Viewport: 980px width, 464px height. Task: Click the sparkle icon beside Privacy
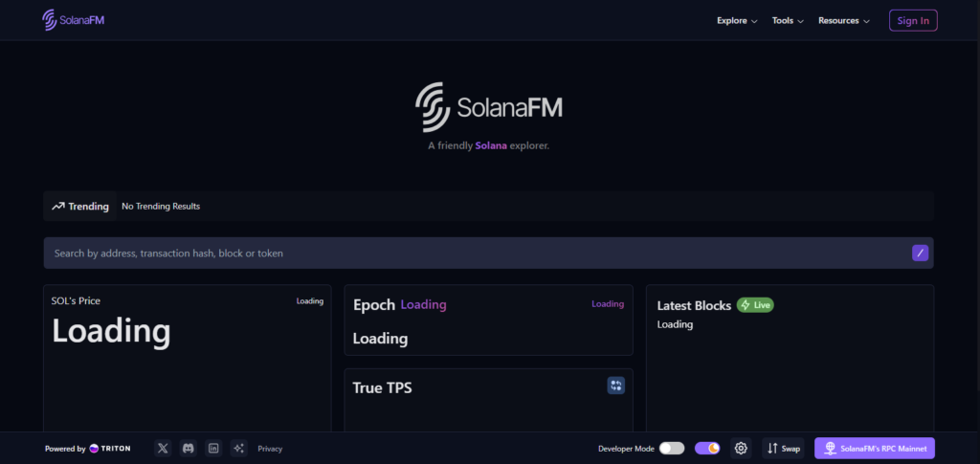point(238,448)
